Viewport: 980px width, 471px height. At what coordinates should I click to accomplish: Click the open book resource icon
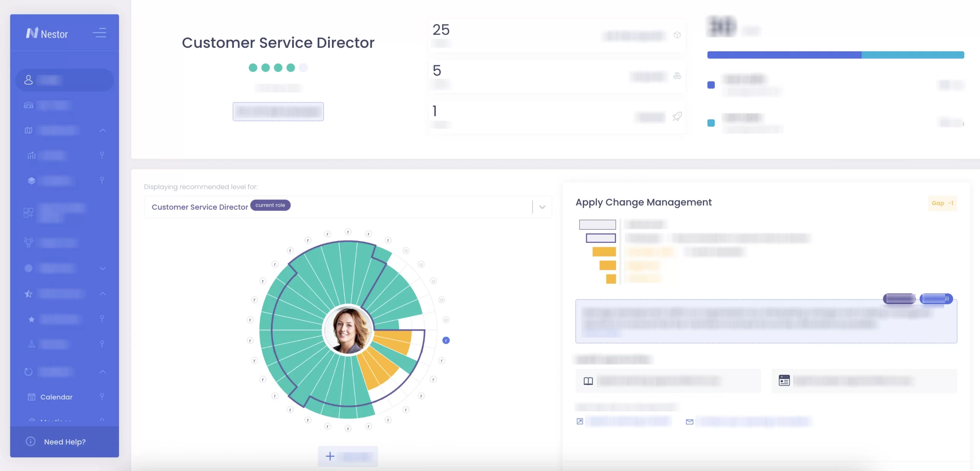(x=588, y=381)
